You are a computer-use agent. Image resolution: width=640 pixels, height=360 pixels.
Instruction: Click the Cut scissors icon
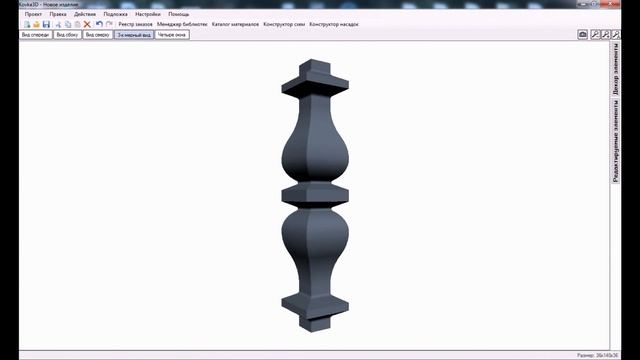click(x=58, y=24)
